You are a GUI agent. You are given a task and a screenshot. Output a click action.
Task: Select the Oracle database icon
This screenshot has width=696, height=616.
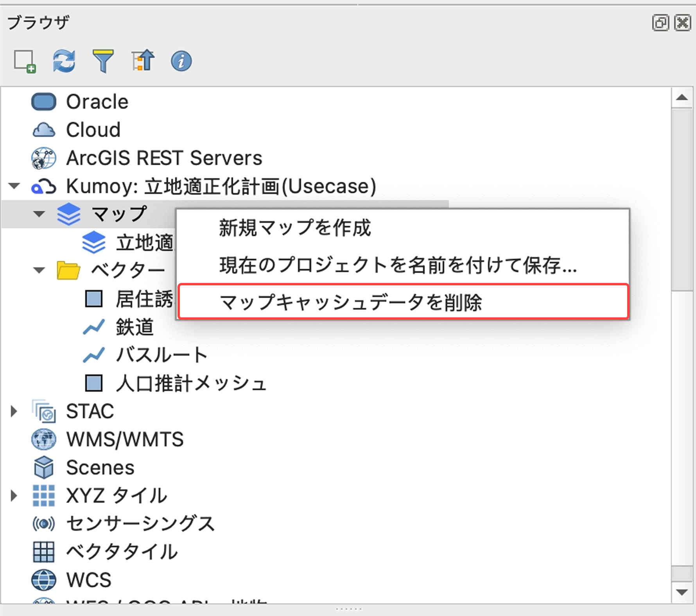[43, 101]
